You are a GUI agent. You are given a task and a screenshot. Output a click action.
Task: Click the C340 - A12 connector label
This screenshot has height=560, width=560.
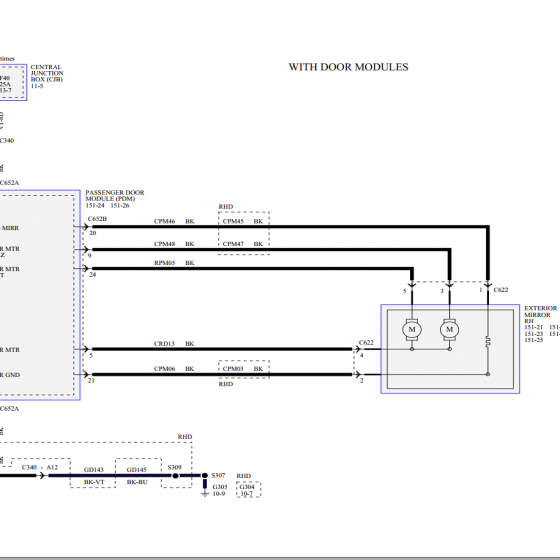40,467
